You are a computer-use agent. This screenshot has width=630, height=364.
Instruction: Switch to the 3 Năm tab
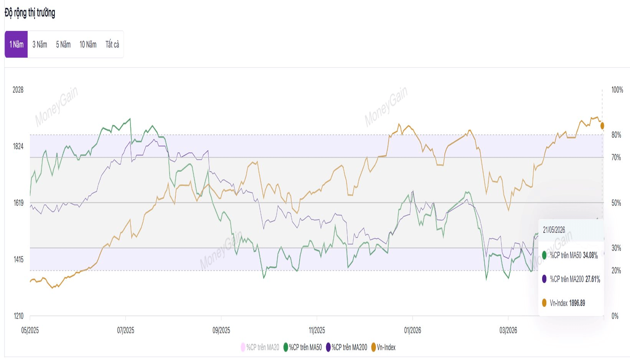(40, 44)
